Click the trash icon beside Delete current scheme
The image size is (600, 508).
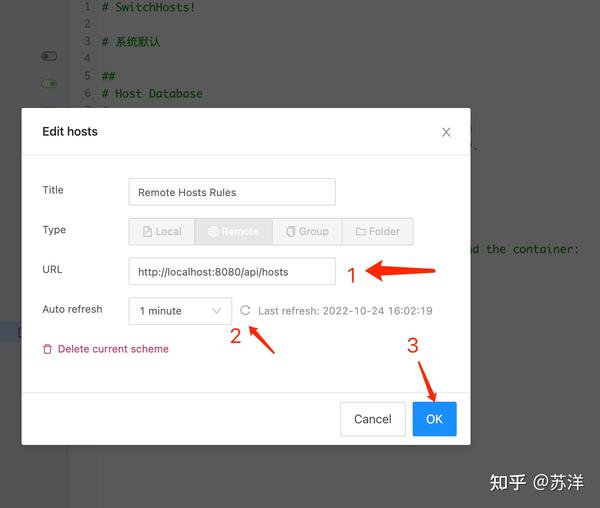tap(47, 349)
